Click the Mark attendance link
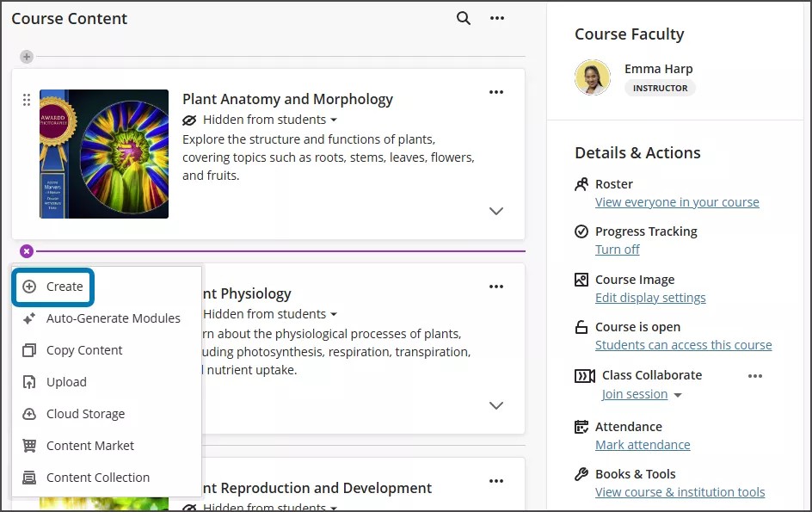This screenshot has height=512, width=812. [x=643, y=444]
